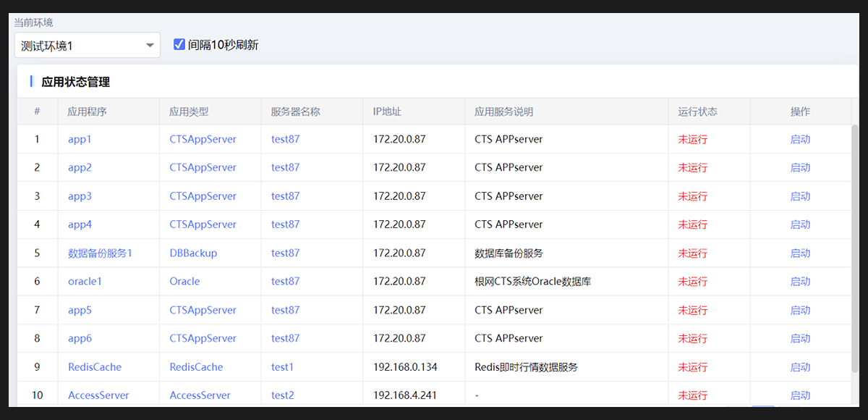
Task: Start the app4 application
Action: 800,224
